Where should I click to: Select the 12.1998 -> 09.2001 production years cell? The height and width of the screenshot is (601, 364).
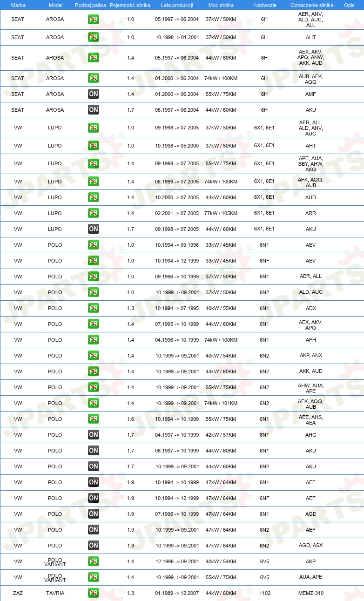177,561
